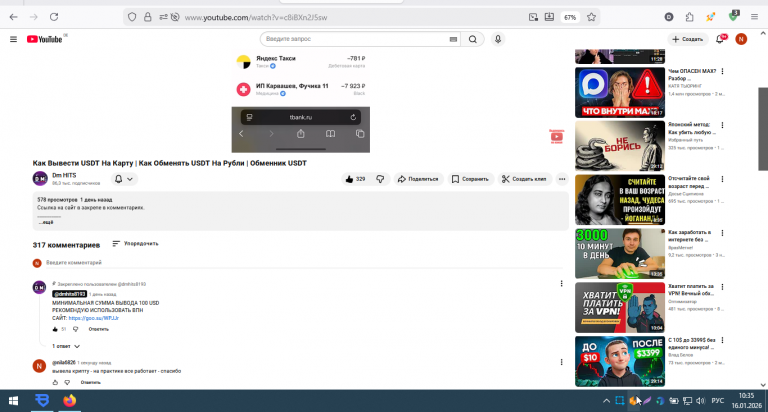768x412 pixels.
Task: Open the goo.su link in pinned comment
Action: [x=94, y=318]
